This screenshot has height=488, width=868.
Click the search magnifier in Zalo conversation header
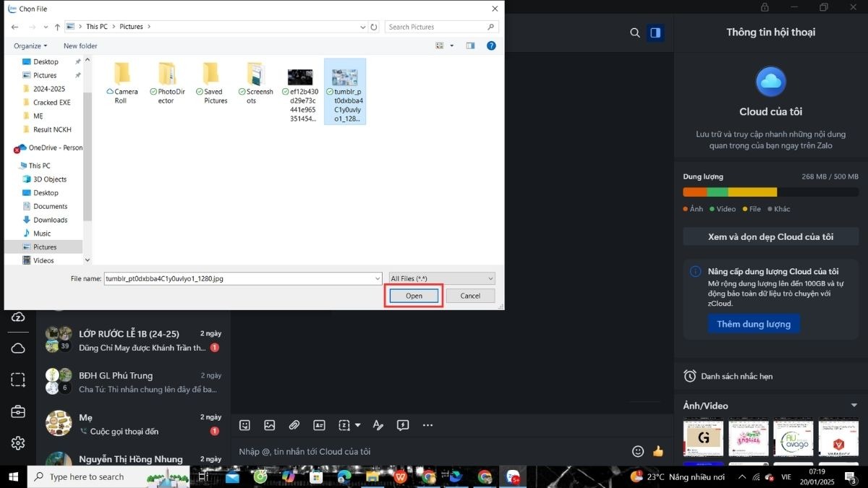[635, 33]
